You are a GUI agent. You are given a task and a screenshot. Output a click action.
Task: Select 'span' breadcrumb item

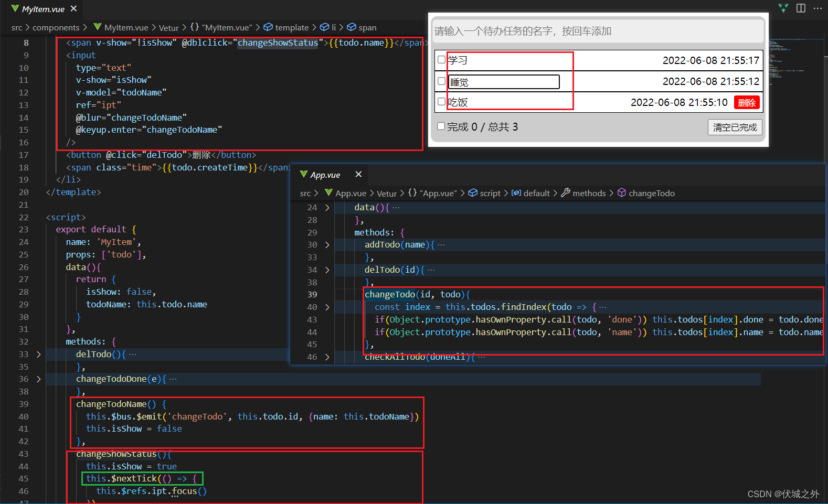point(367,27)
